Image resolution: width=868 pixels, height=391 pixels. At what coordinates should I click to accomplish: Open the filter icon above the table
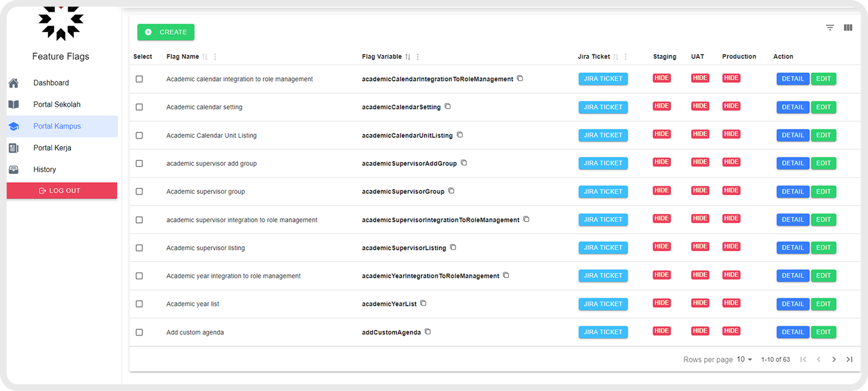point(830,27)
